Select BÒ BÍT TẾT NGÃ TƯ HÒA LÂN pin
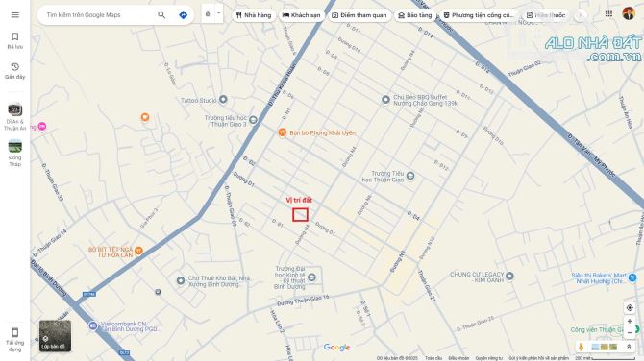Screen dimensions: 644x361 tap(138, 251)
